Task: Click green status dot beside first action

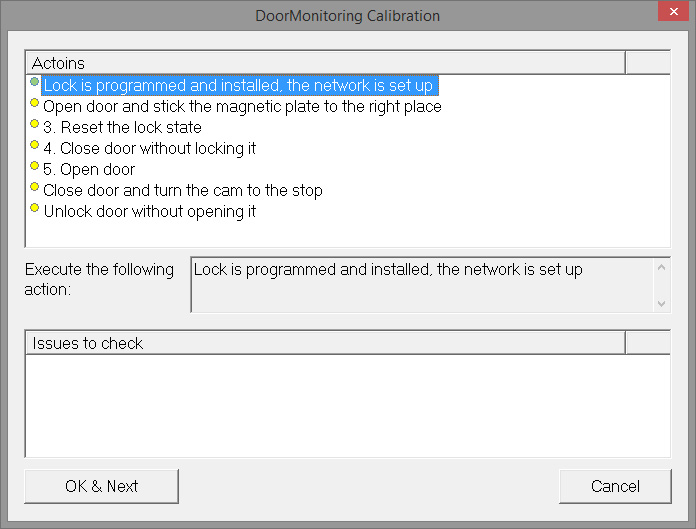Action: pos(35,82)
